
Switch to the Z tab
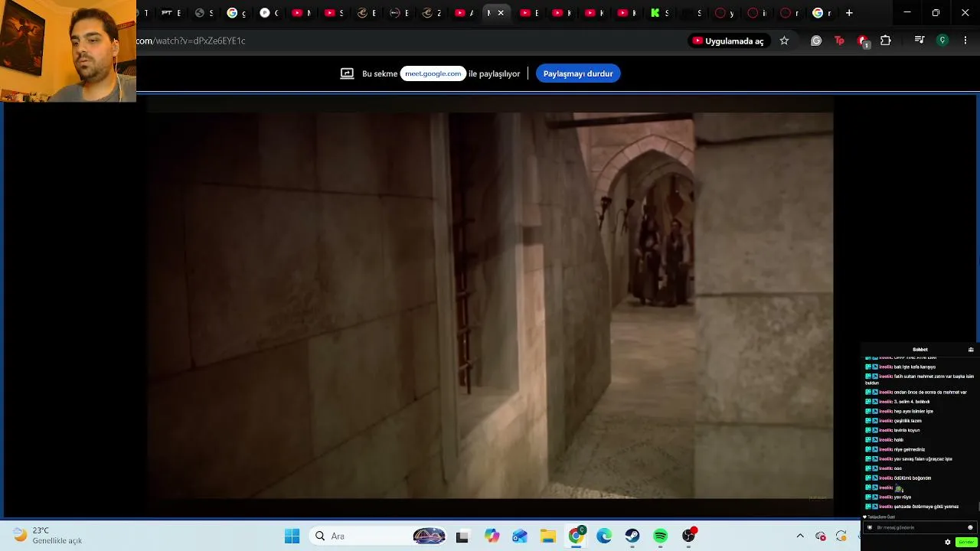coord(432,13)
